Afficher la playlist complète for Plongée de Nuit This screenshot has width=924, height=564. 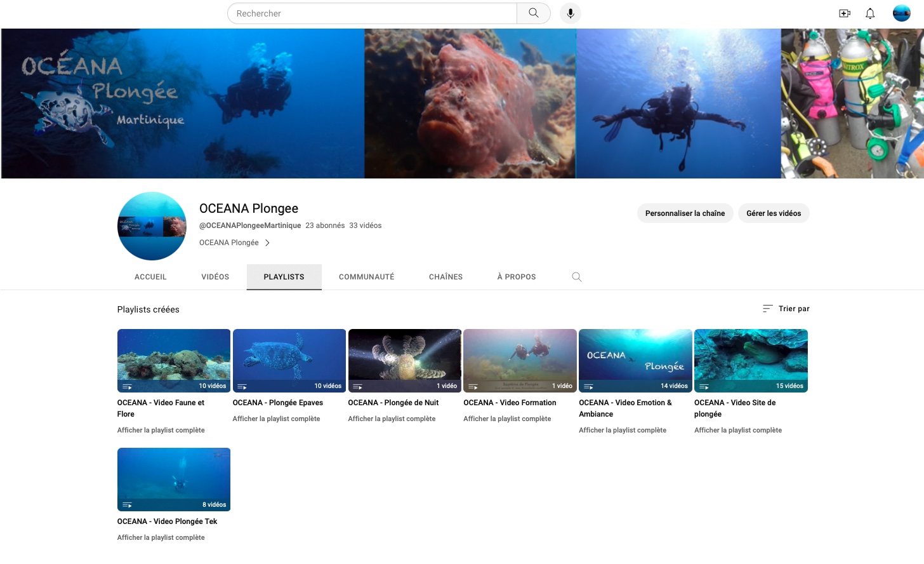point(392,419)
